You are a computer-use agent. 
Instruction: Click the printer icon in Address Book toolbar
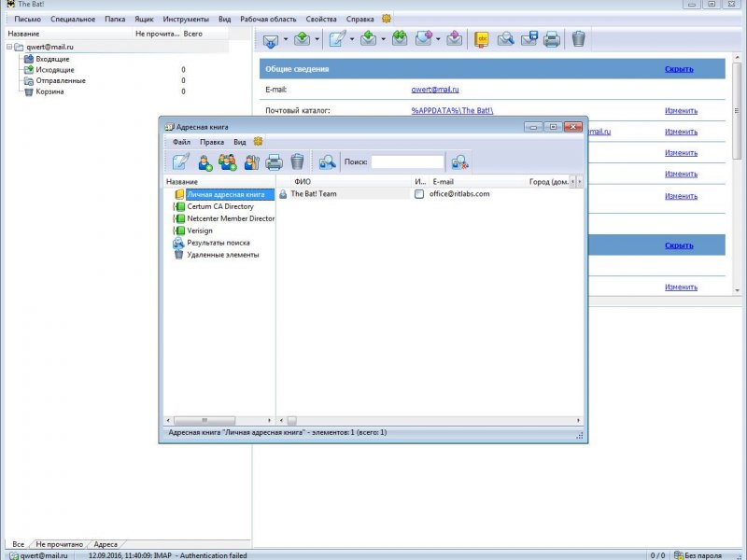click(274, 162)
